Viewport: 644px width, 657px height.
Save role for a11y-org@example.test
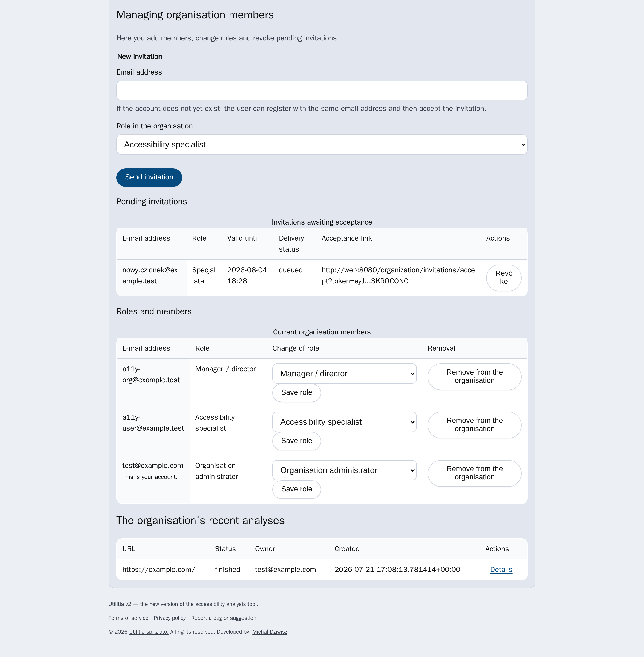click(297, 392)
